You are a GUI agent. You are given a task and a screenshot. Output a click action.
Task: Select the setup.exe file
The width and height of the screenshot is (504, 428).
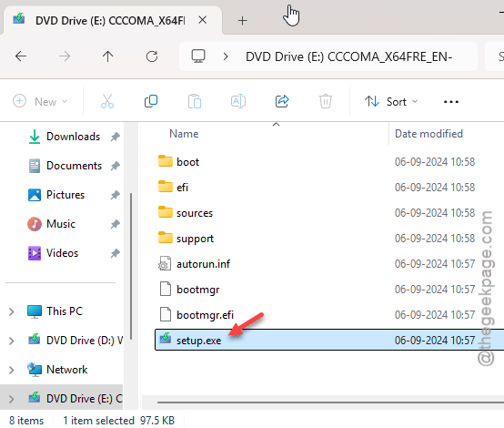pyautogui.click(x=329, y=340)
